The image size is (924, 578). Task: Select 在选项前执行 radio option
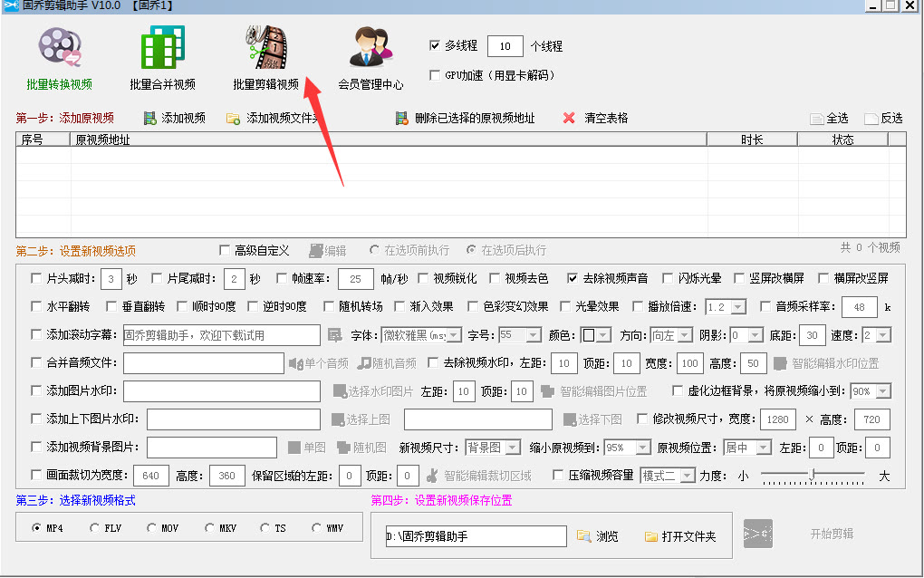(374, 250)
